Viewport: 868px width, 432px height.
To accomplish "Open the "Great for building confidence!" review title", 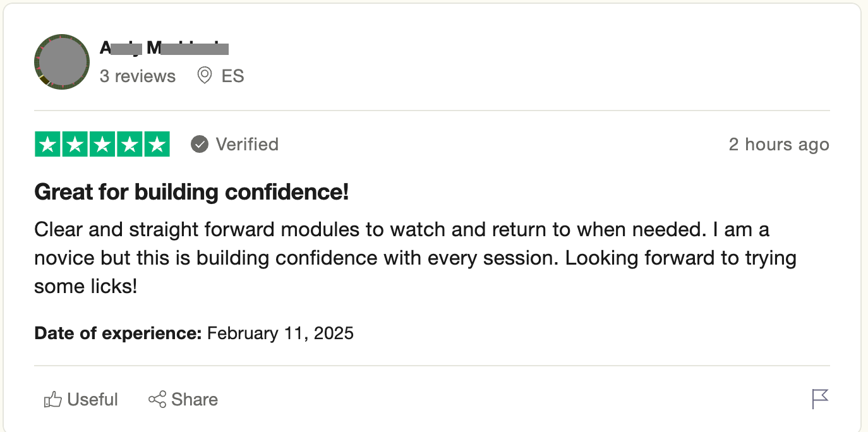I will (x=191, y=192).
